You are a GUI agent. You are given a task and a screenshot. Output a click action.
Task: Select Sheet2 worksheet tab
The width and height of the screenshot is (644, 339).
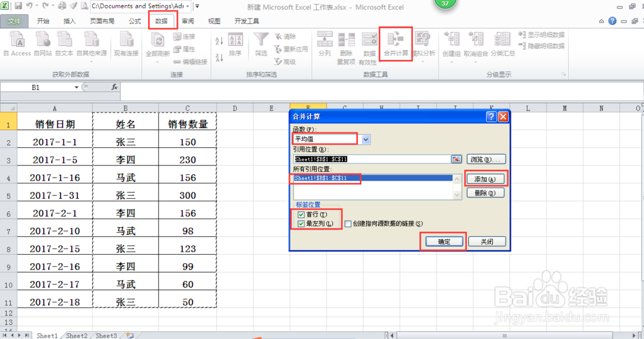(77, 335)
